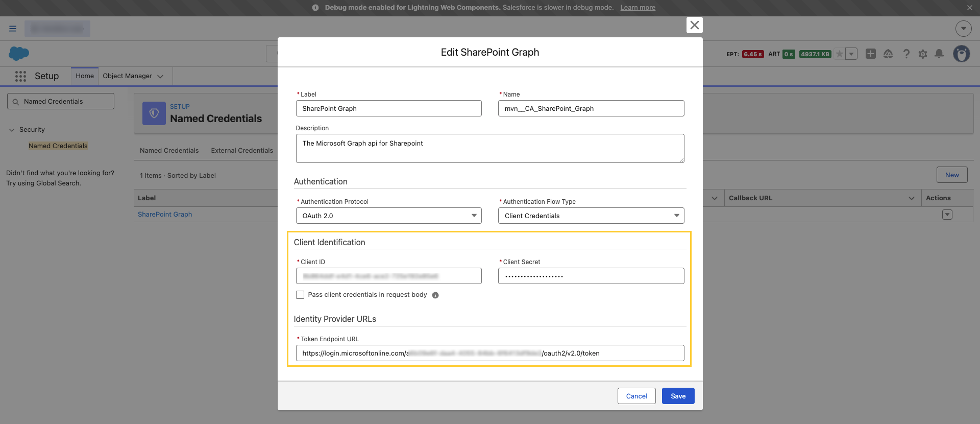This screenshot has height=424, width=980.
Task: Open the notifications bell
Action: point(939,54)
